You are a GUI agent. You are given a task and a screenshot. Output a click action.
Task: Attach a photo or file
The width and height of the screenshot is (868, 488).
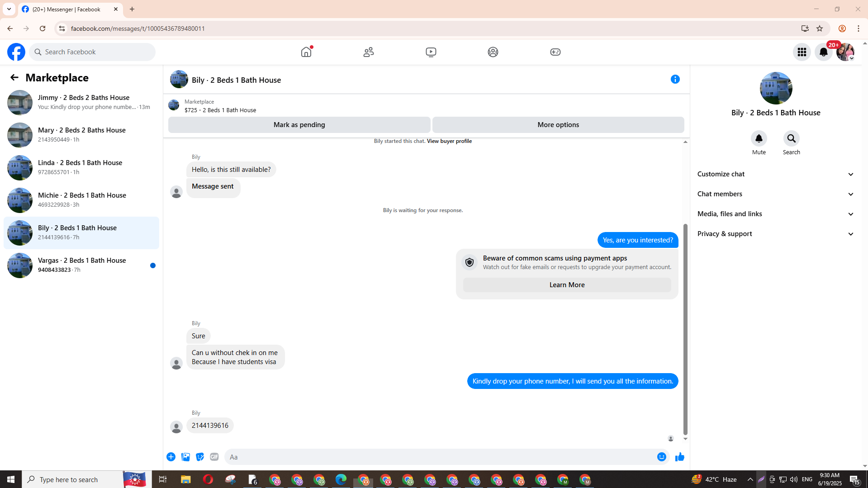pyautogui.click(x=185, y=457)
